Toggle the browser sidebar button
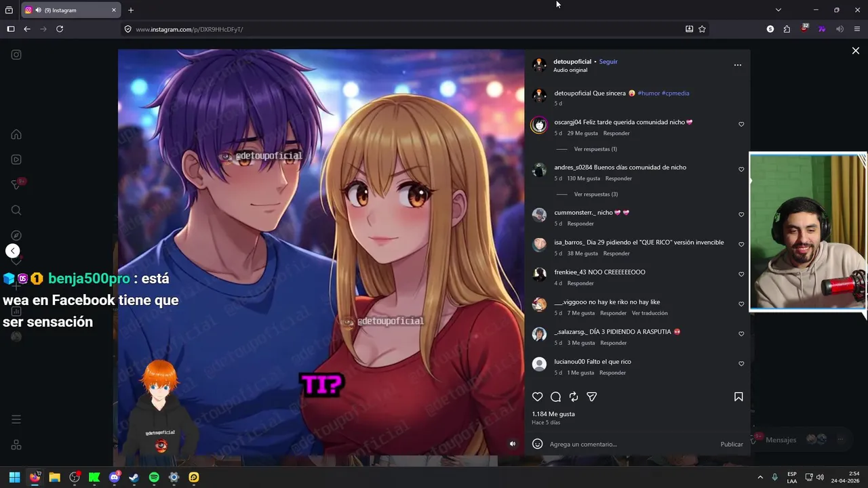The width and height of the screenshot is (868, 488). (x=11, y=29)
